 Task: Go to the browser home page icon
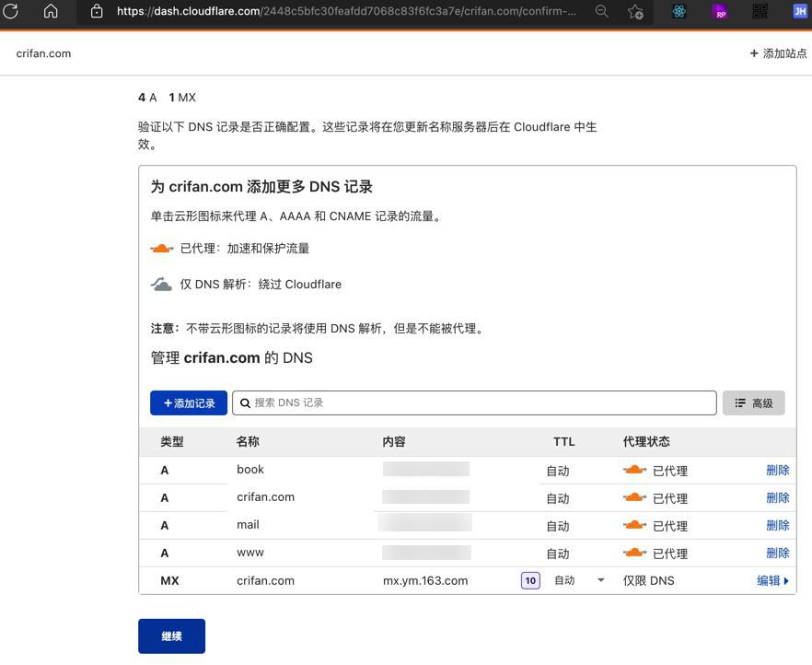[x=51, y=11]
